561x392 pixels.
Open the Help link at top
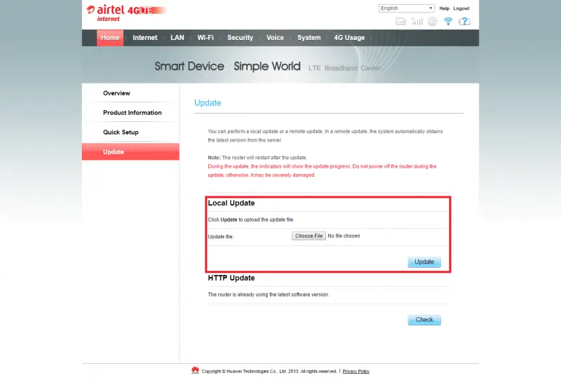[445, 8]
